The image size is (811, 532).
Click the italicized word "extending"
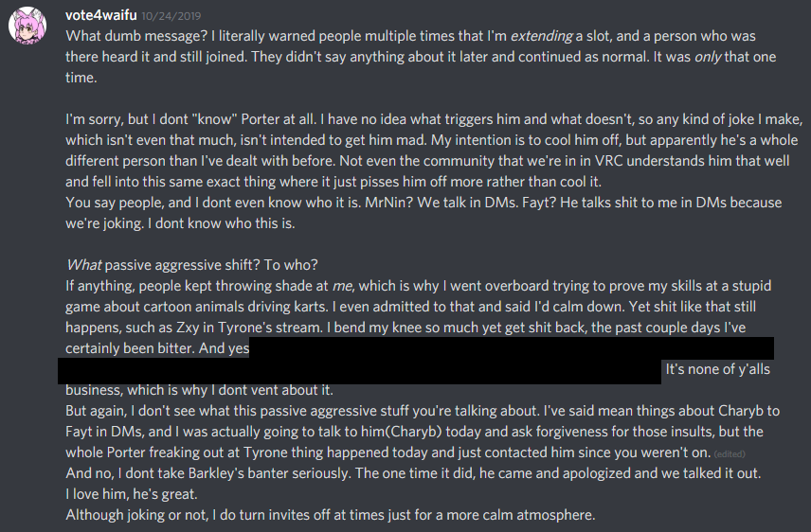click(x=544, y=35)
